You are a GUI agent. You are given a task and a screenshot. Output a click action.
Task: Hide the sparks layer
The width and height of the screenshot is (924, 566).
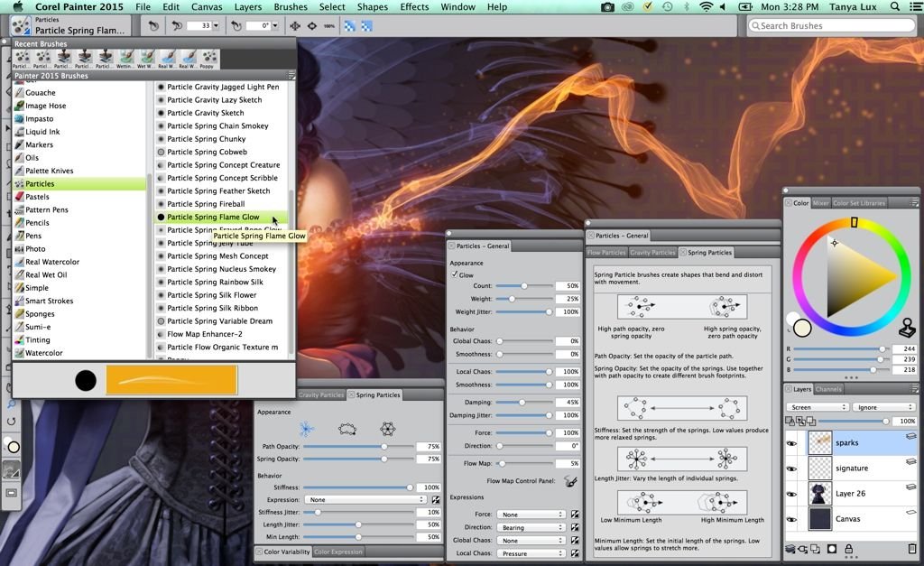(x=792, y=442)
